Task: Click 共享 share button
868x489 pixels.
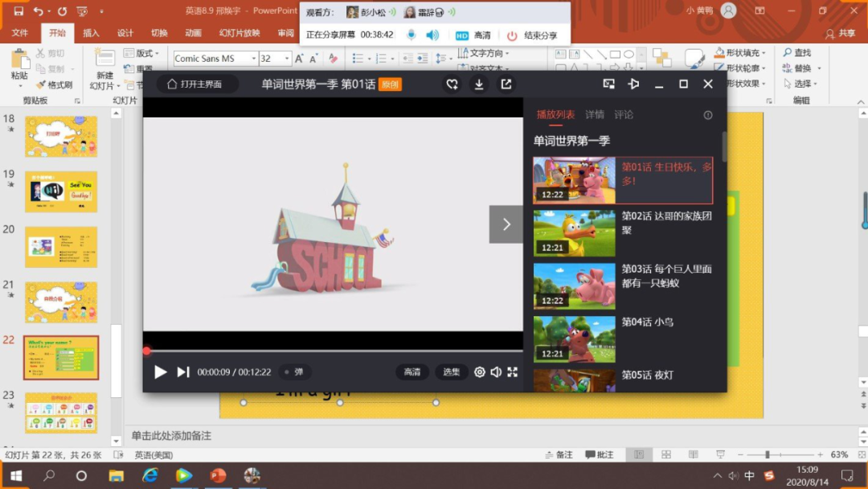Action: coord(841,34)
